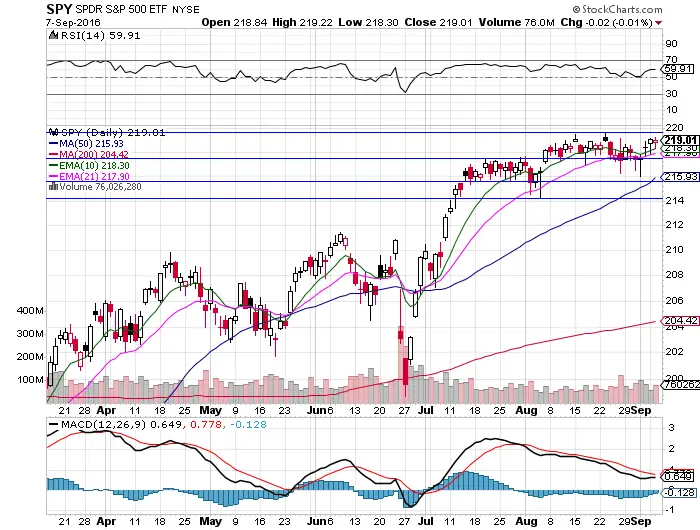The image size is (700, 530).
Task: Click the red down arrow after Chg
Action: click(658, 23)
